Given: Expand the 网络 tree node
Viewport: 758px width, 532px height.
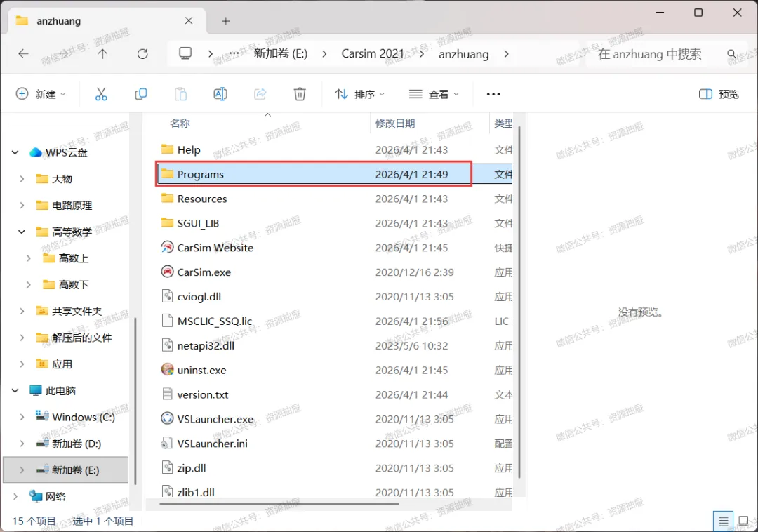Looking at the screenshot, I should pos(15,496).
